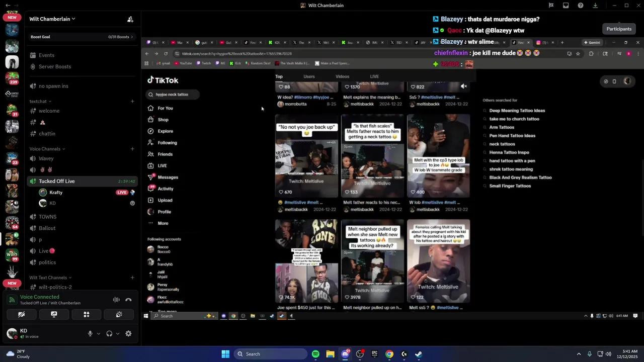Viewport: 644px width, 362px height.
Task: Open Discord download apps arrow icon
Action: (x=595, y=6)
